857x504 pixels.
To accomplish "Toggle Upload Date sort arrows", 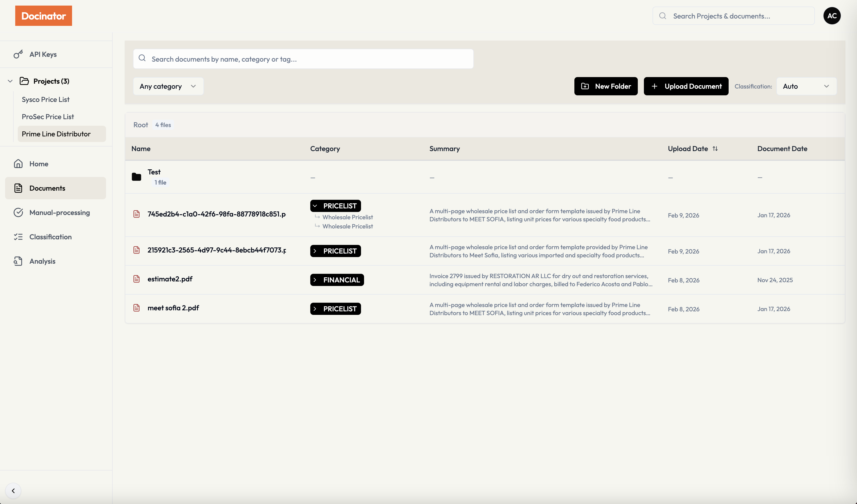I will tap(715, 149).
